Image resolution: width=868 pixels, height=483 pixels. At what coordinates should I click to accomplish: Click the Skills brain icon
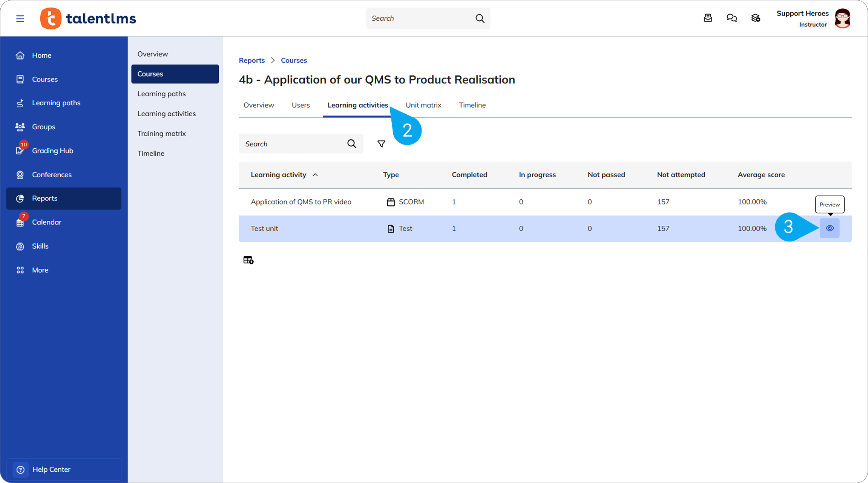20,246
